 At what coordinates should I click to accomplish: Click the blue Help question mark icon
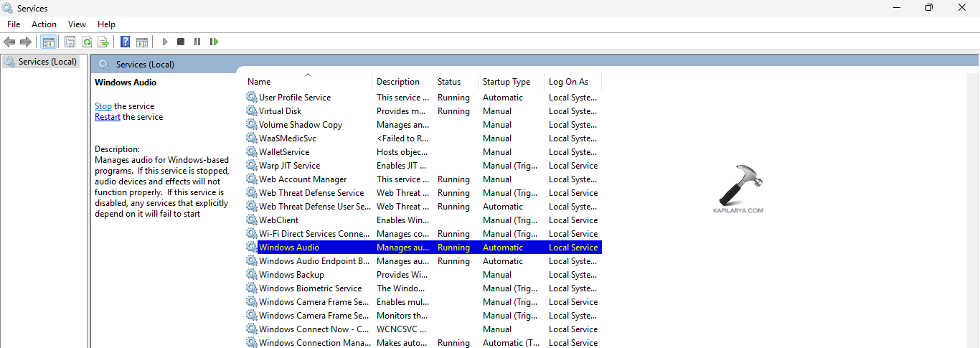(126, 42)
